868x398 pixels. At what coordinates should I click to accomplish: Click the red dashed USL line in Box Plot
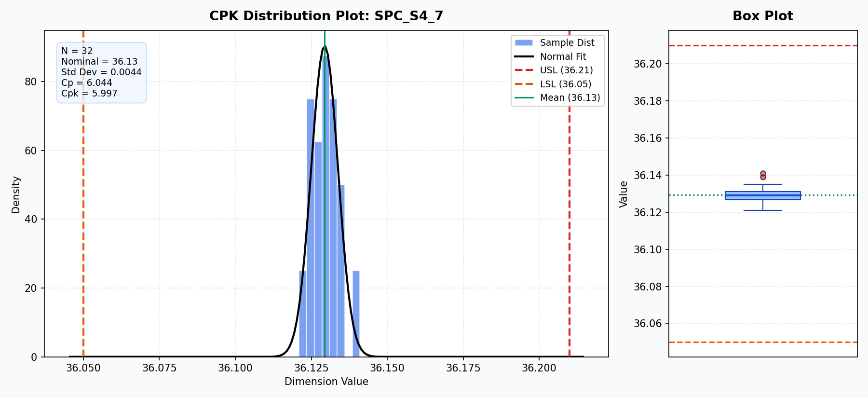pos(763,46)
